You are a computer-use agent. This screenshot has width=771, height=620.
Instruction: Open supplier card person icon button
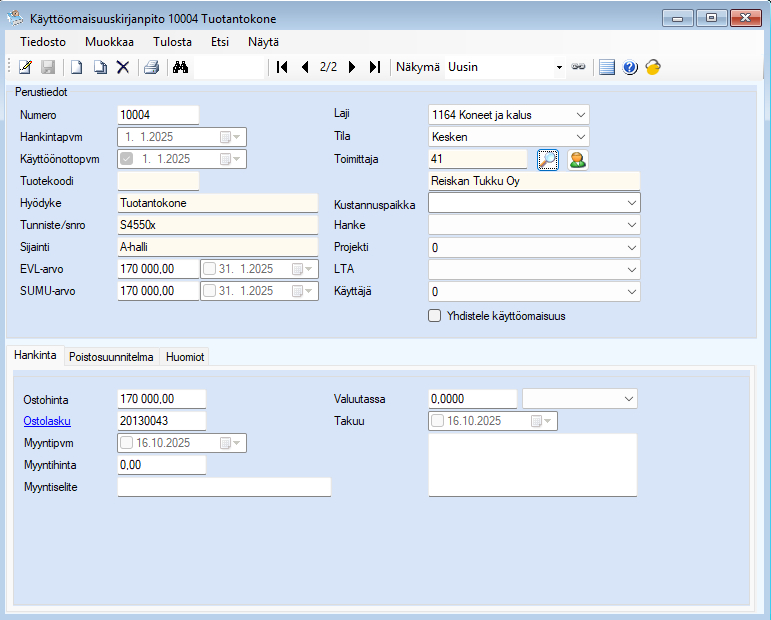(578, 159)
